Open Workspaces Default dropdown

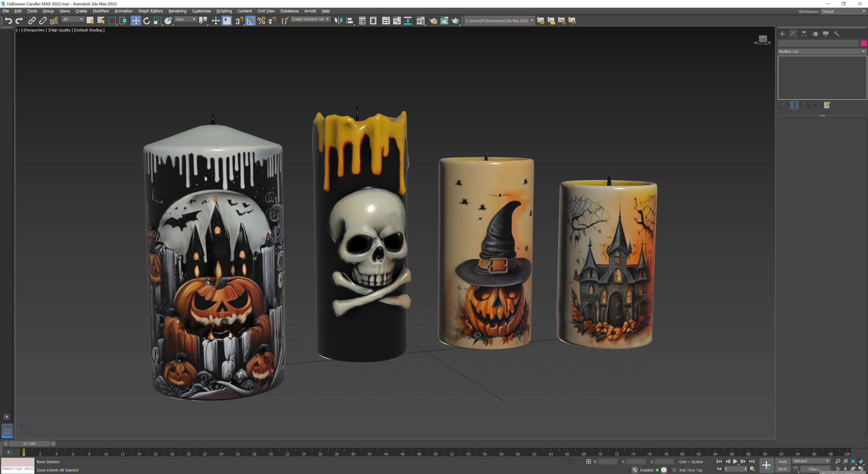pos(843,12)
